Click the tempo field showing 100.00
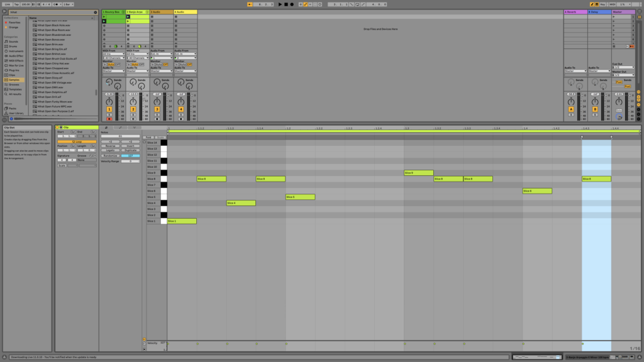Viewport: 644px width, 362px height. 25,4
